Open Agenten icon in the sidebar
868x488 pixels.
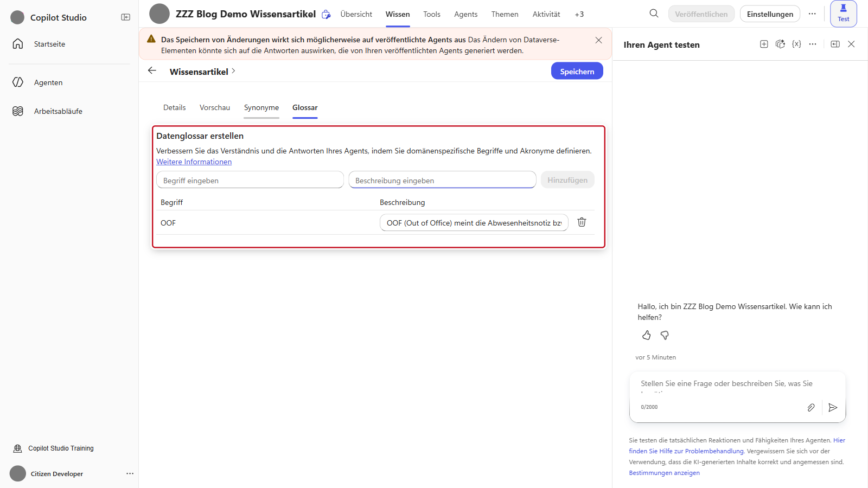18,82
